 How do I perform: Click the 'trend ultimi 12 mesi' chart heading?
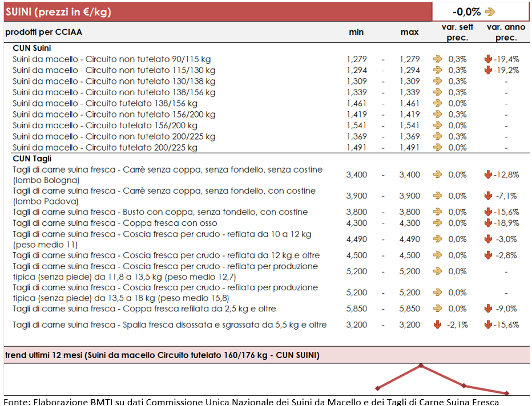[162, 355]
